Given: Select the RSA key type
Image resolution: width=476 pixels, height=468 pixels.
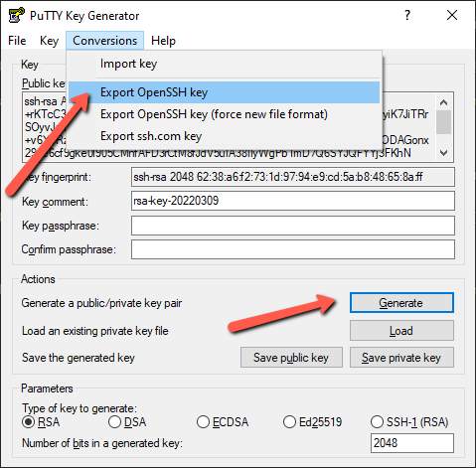Looking at the screenshot, I should [41, 422].
